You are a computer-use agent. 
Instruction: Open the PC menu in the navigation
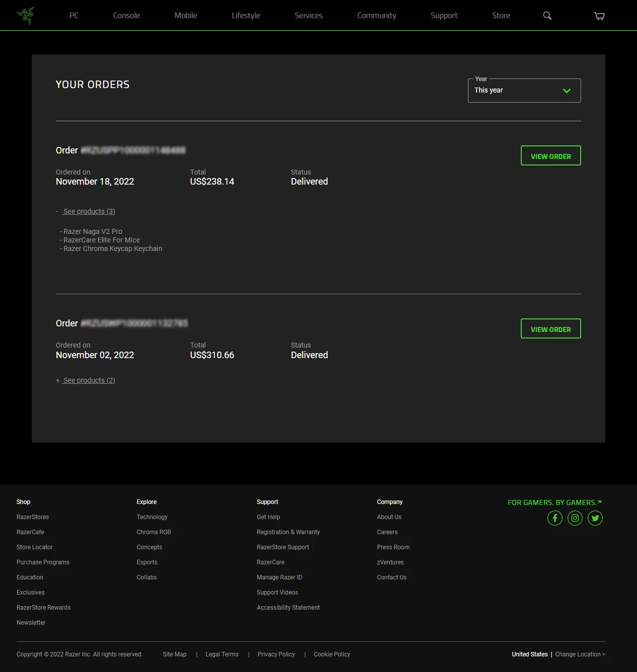click(x=74, y=15)
